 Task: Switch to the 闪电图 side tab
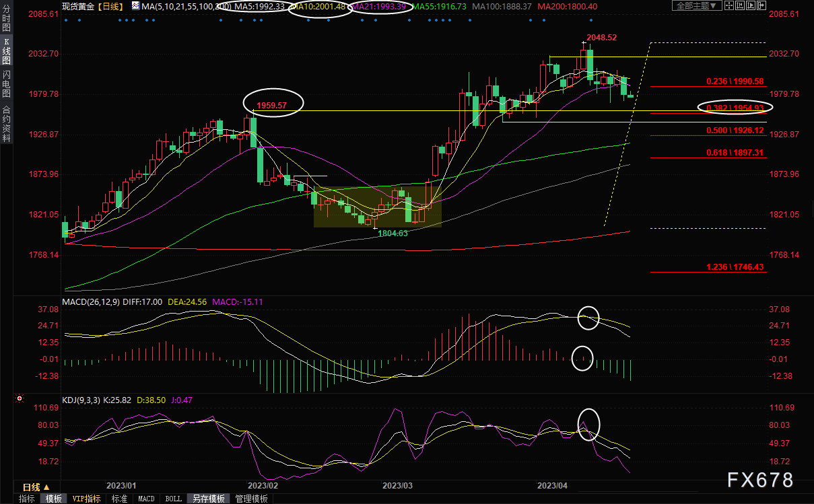click(7, 84)
